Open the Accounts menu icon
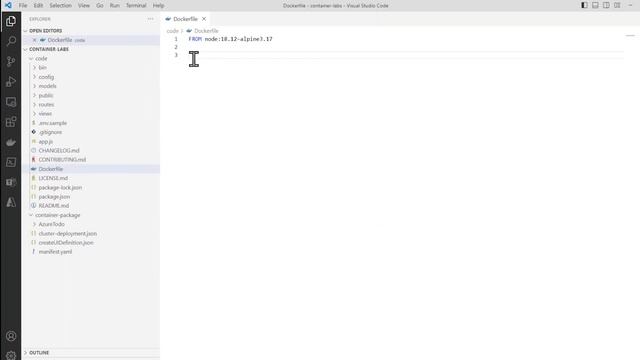 (x=11, y=336)
